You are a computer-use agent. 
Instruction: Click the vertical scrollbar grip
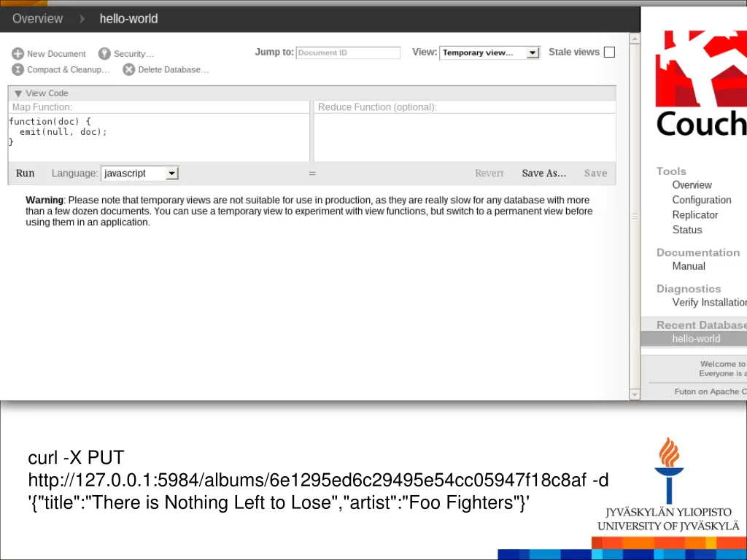[635, 217]
